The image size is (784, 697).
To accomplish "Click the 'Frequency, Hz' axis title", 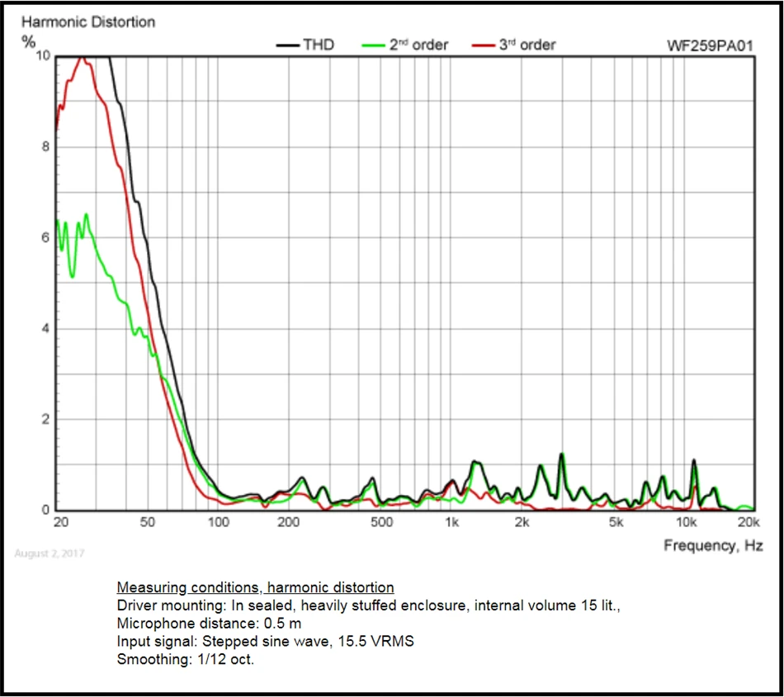I will [714, 545].
